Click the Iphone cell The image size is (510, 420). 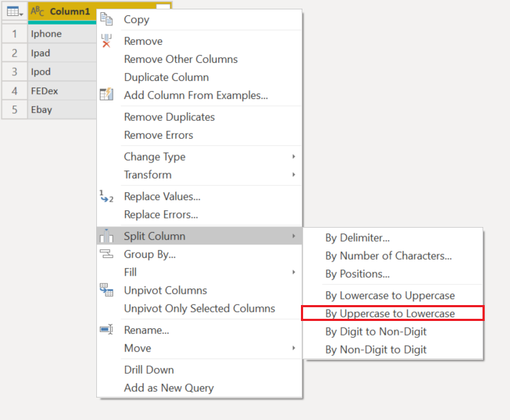[62, 34]
